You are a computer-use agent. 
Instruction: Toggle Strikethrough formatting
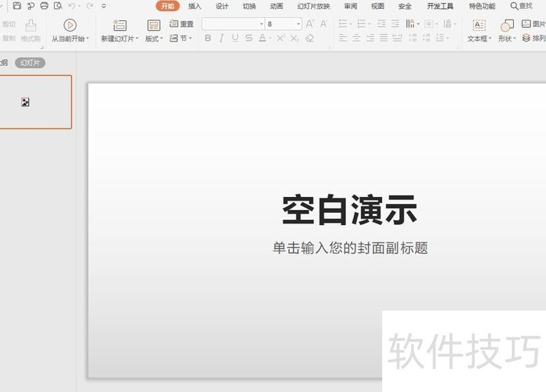click(x=248, y=38)
